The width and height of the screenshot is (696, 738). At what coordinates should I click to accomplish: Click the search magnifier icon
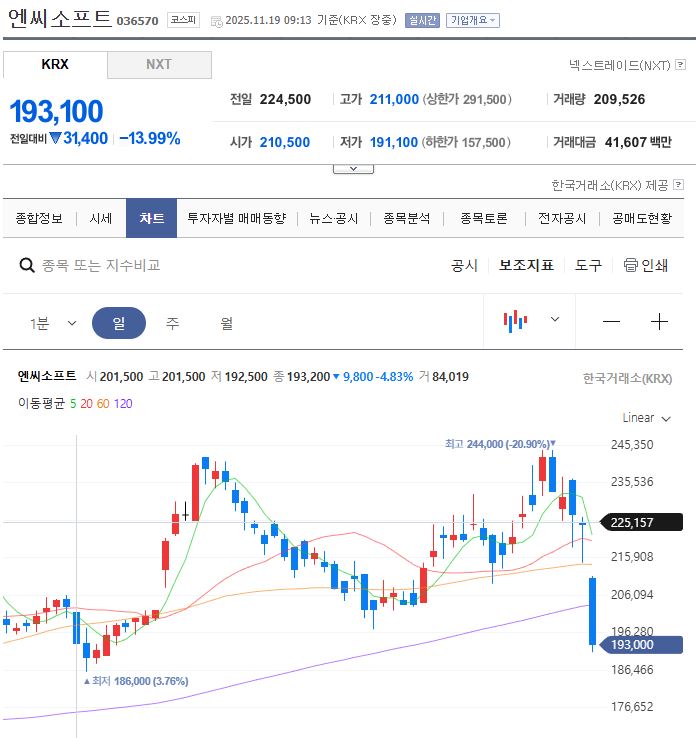(x=28, y=265)
